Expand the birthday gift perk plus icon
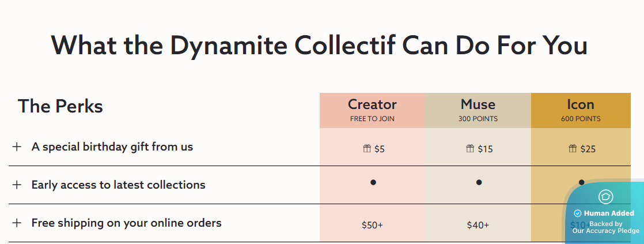 click(x=17, y=147)
